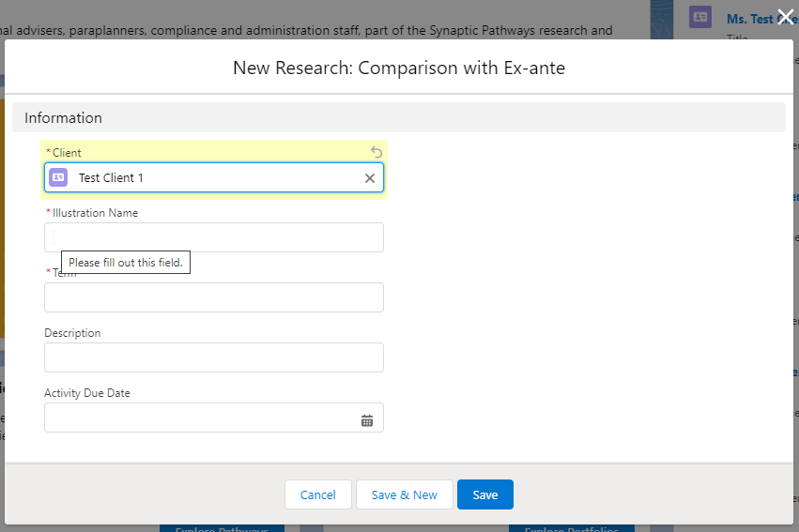Open the Activity Due Date calendar picker
Screen dimensions: 799x532
[x=367, y=420]
